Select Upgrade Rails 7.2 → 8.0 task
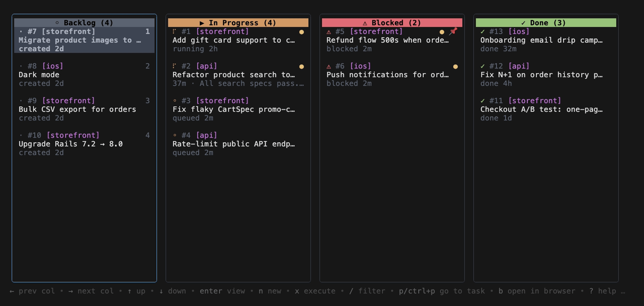Viewport: 644px width, 306px height. pos(84,144)
